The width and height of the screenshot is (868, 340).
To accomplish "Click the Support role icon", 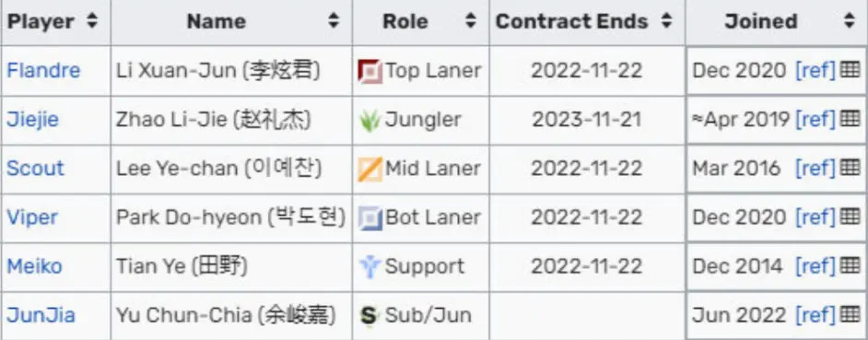I will coord(369,266).
